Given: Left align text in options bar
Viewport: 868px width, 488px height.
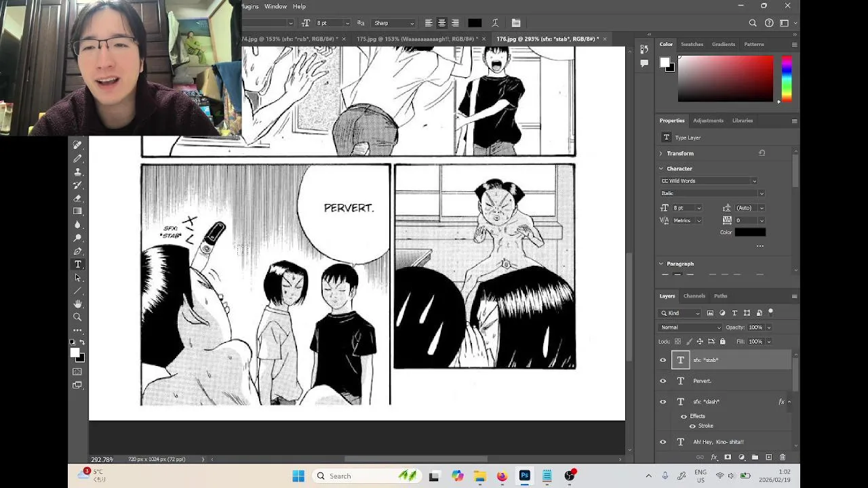Looking at the screenshot, I should [429, 23].
